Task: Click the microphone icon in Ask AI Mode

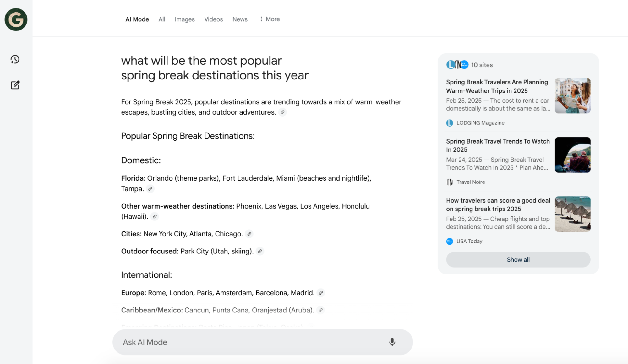Action: 392,342
